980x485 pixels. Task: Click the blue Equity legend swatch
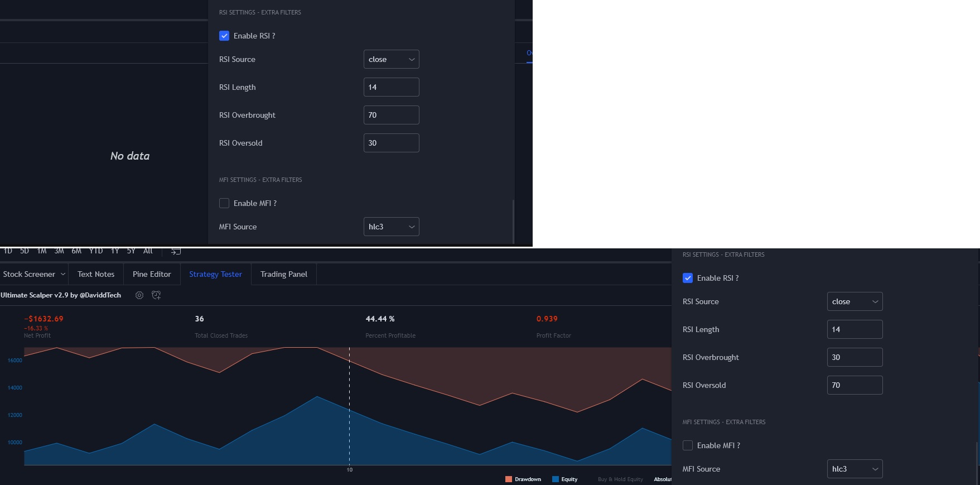pyautogui.click(x=556, y=479)
